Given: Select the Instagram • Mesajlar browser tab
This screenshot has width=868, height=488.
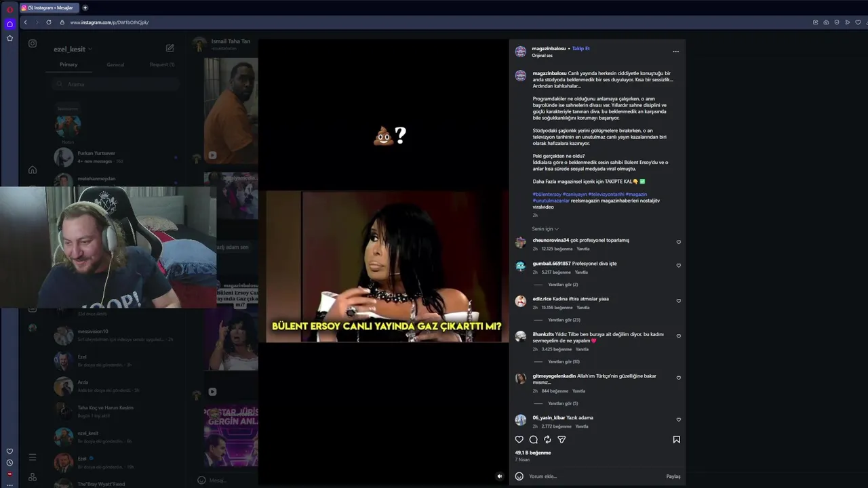Looking at the screenshot, I should (x=49, y=7).
